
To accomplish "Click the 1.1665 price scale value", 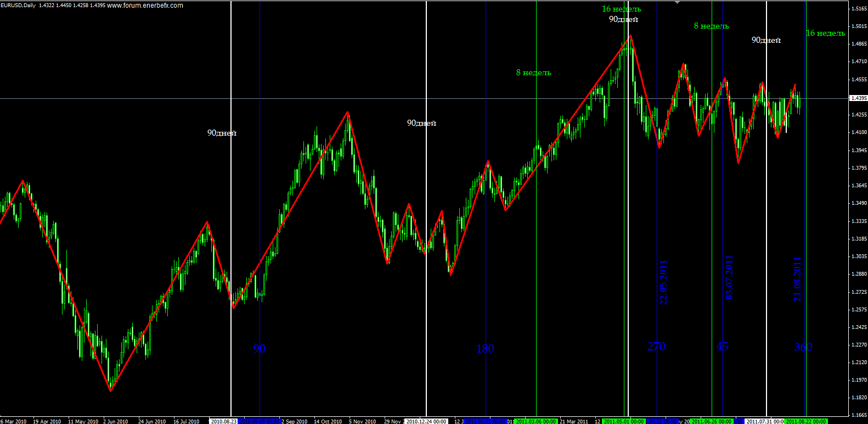I will pyautogui.click(x=859, y=415).
